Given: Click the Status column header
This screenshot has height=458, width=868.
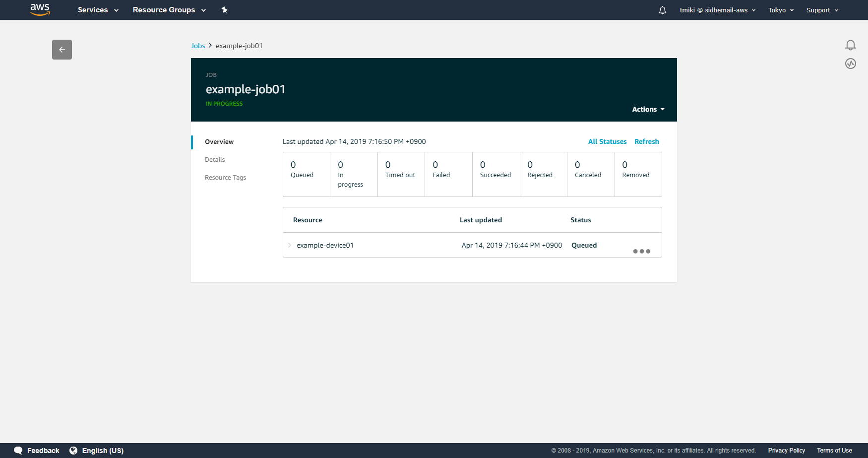Looking at the screenshot, I should 581,220.
